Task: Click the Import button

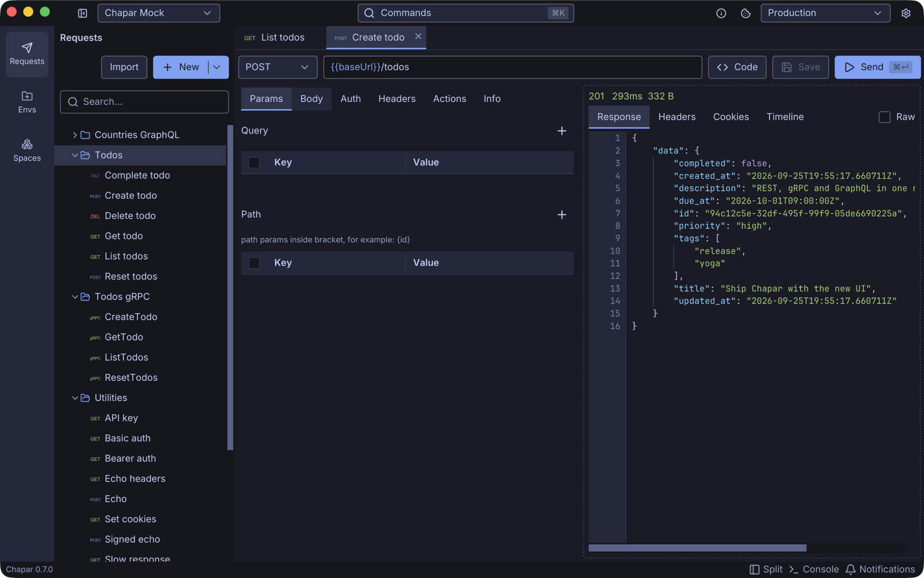Action: click(x=124, y=67)
